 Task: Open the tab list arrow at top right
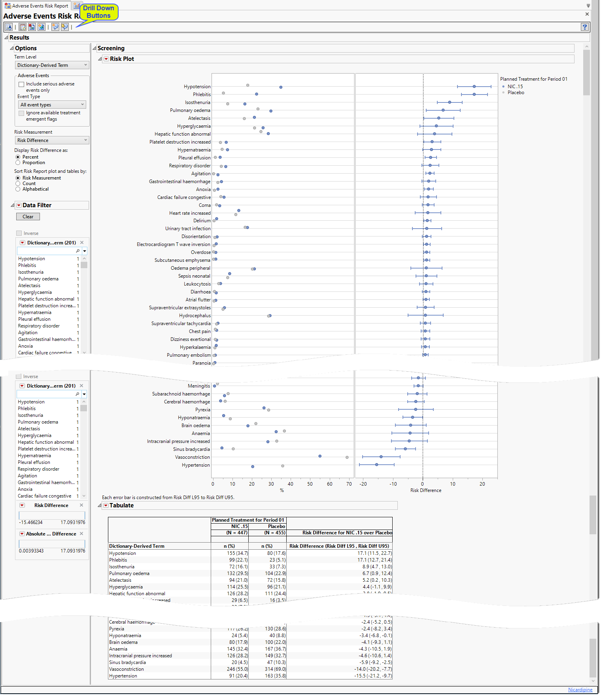[x=588, y=6]
